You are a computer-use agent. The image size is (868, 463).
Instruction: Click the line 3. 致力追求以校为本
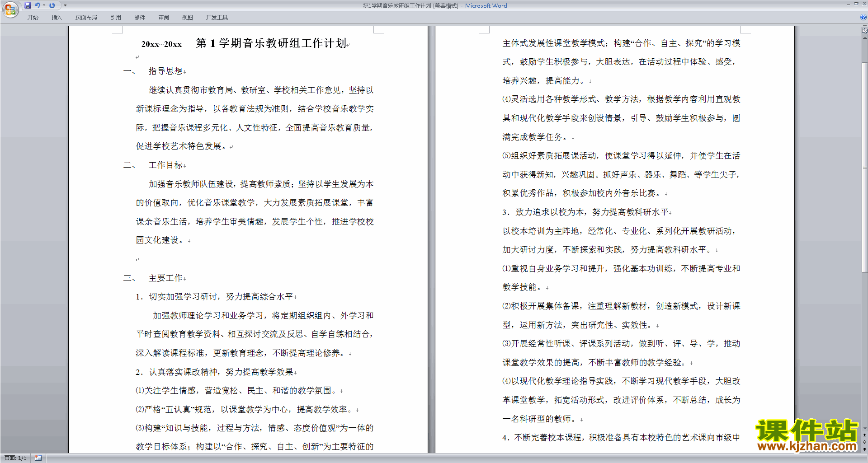[x=585, y=212]
